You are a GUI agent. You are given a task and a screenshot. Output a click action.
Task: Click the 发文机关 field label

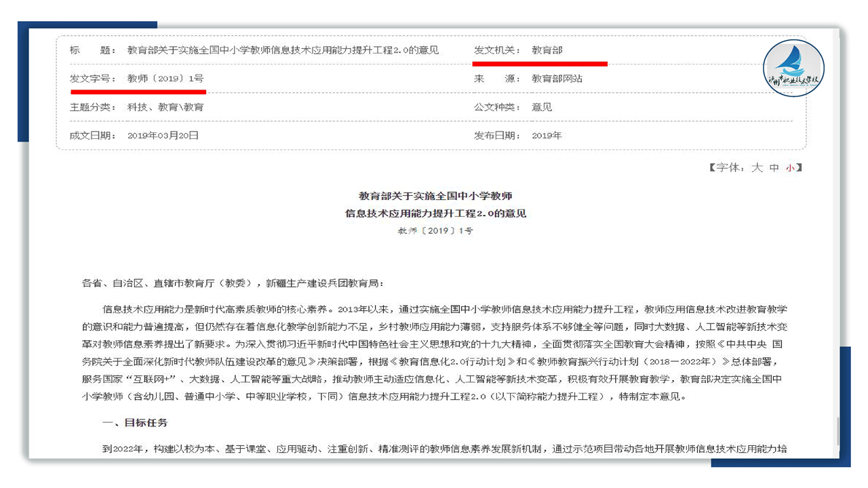pos(495,50)
